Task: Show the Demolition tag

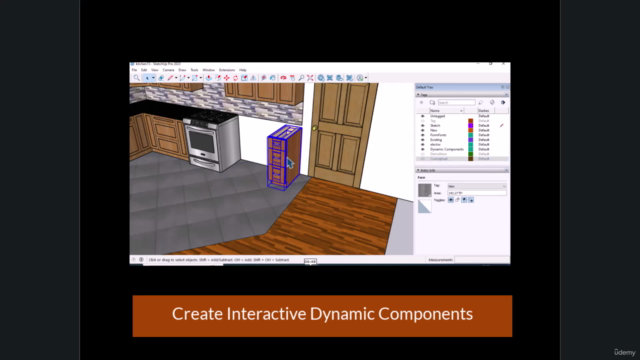Action: (422, 154)
